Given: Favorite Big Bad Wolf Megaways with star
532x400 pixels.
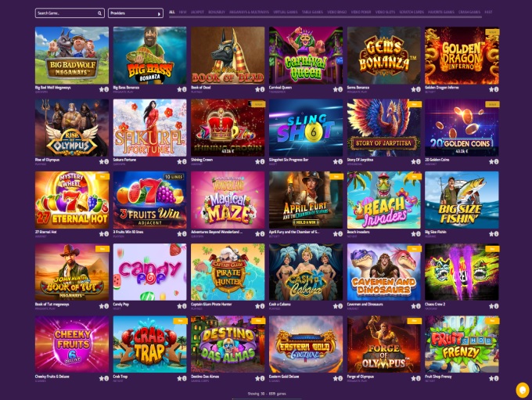Looking at the screenshot, I should [102, 89].
